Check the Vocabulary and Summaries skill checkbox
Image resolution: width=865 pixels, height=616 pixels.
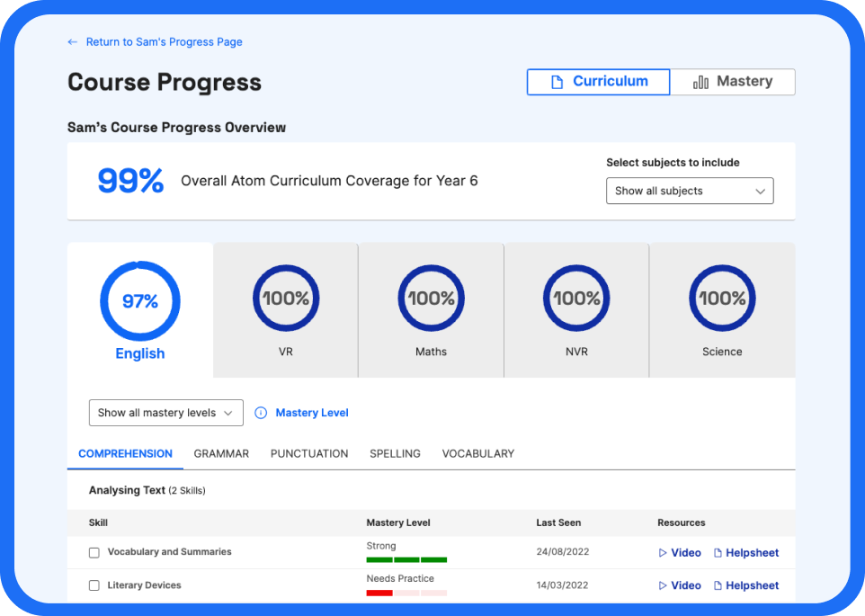[94, 552]
